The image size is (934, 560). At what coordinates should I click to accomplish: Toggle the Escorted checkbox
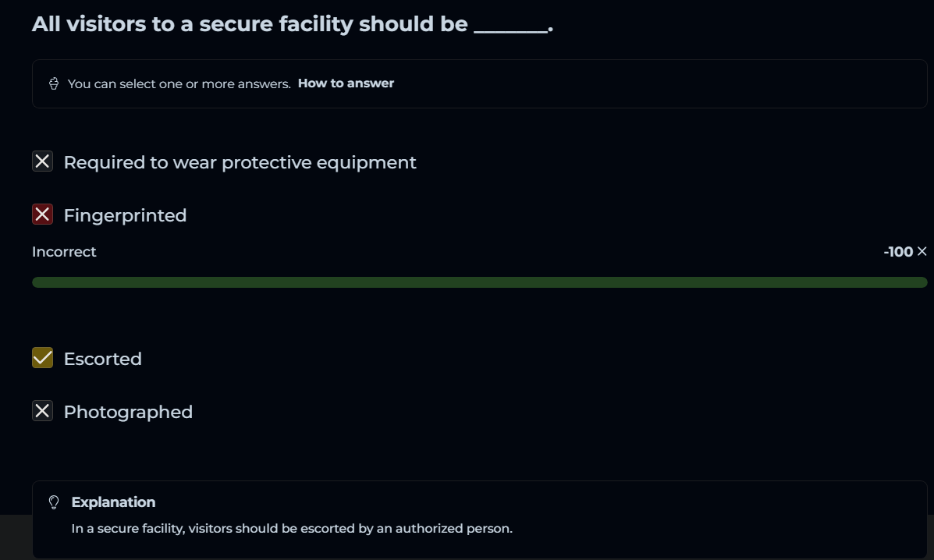tap(42, 358)
